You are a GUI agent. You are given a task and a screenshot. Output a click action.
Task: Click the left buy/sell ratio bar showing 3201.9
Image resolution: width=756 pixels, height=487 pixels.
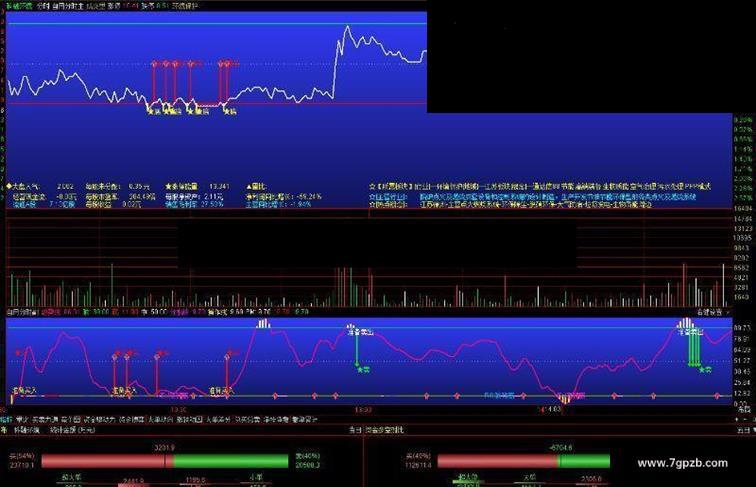165,461
